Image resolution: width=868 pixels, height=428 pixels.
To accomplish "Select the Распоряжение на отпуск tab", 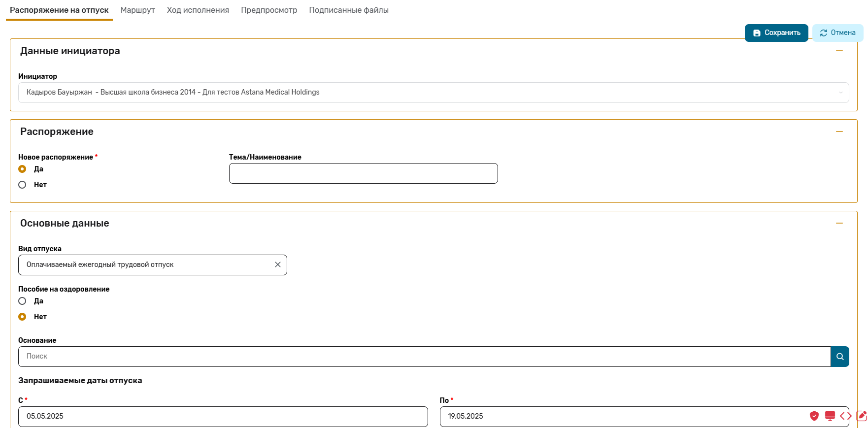I will click(x=59, y=10).
